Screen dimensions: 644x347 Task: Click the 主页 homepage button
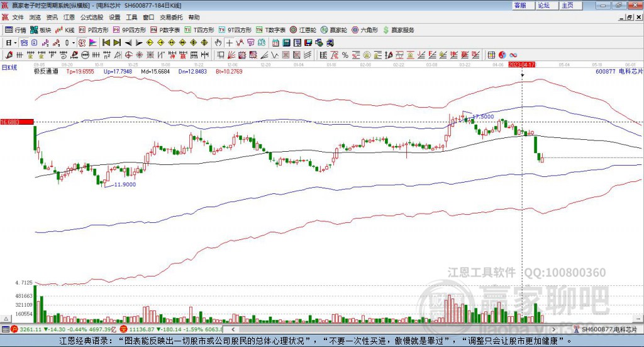coord(571,5)
